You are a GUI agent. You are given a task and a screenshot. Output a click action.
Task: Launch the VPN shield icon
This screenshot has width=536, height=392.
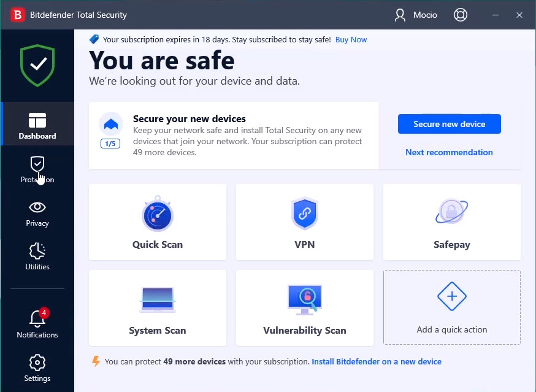(x=305, y=213)
